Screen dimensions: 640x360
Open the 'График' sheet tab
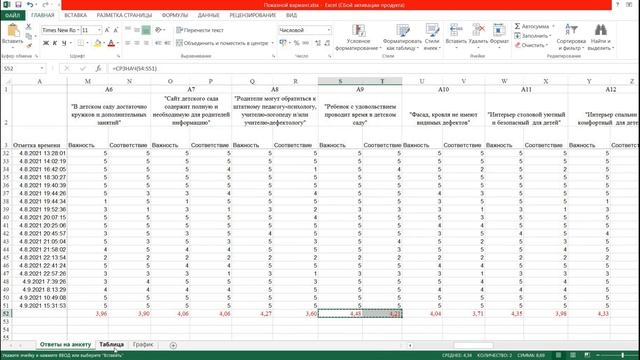coord(143,345)
